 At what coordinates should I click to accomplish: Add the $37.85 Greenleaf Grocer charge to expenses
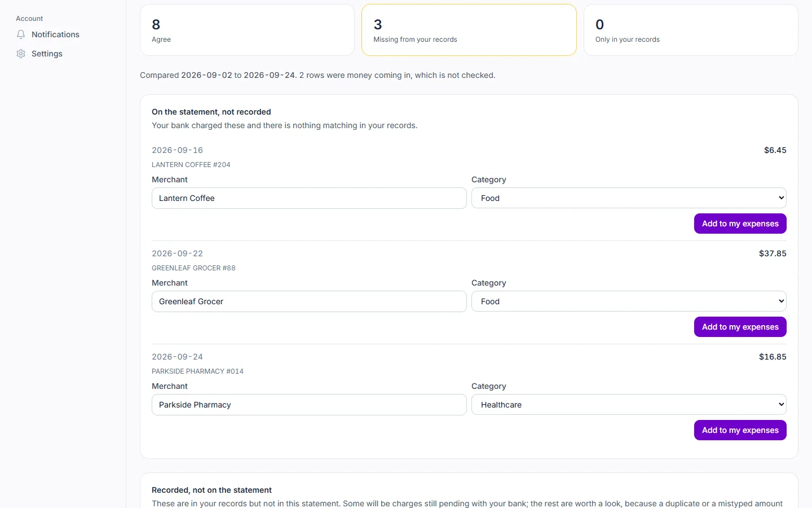pos(740,327)
